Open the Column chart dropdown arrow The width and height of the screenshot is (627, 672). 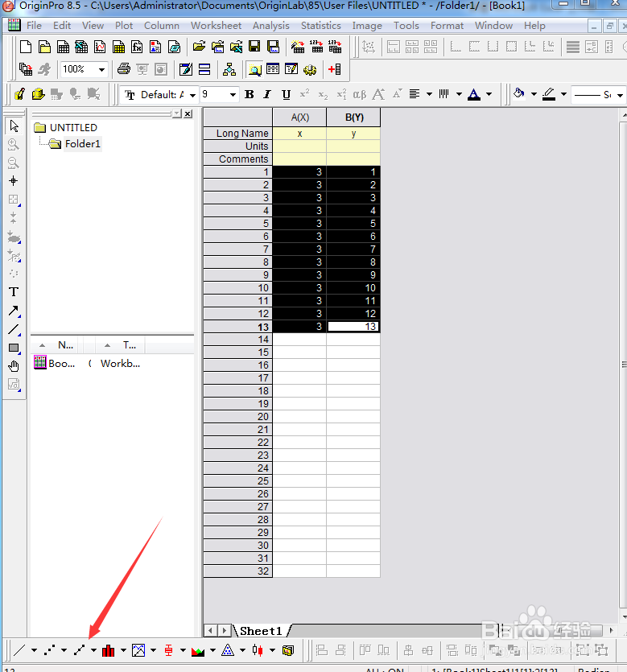[123, 650]
